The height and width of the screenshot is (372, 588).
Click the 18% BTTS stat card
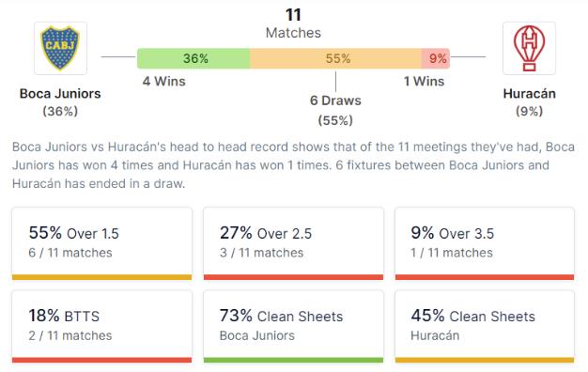pos(102,326)
